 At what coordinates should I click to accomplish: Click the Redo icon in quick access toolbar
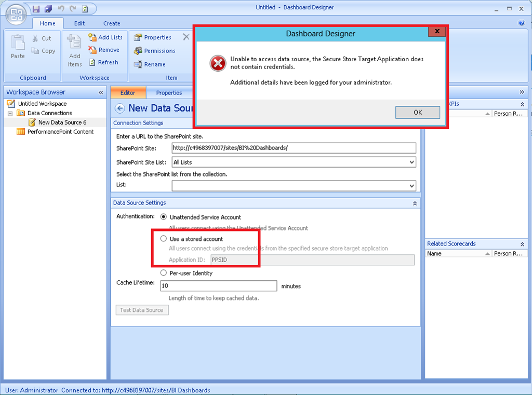pos(73,9)
